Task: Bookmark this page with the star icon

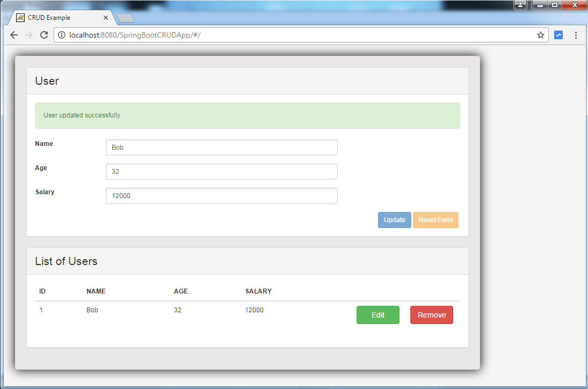Action: [x=540, y=34]
